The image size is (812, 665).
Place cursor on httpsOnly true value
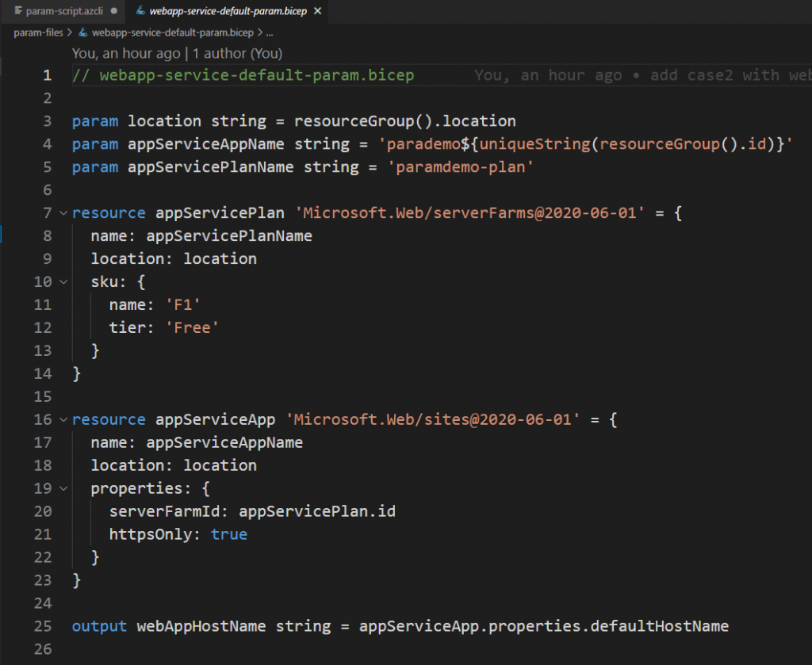[228, 534]
